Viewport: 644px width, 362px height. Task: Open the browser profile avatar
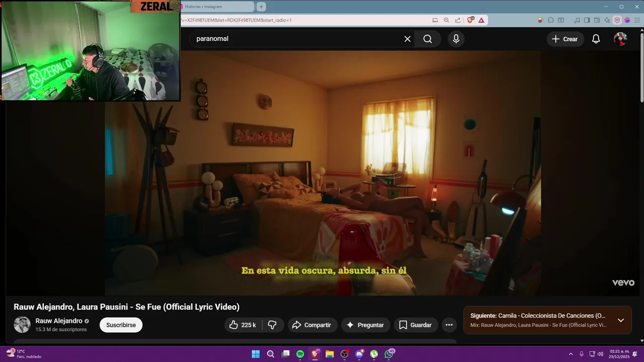(x=627, y=20)
